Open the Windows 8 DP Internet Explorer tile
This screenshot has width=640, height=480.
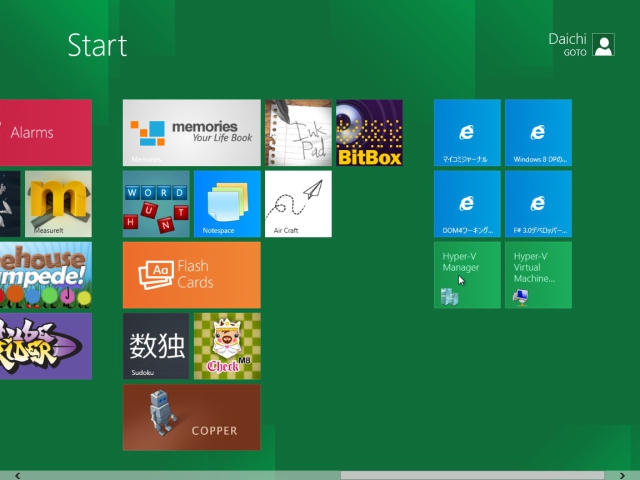(538, 133)
